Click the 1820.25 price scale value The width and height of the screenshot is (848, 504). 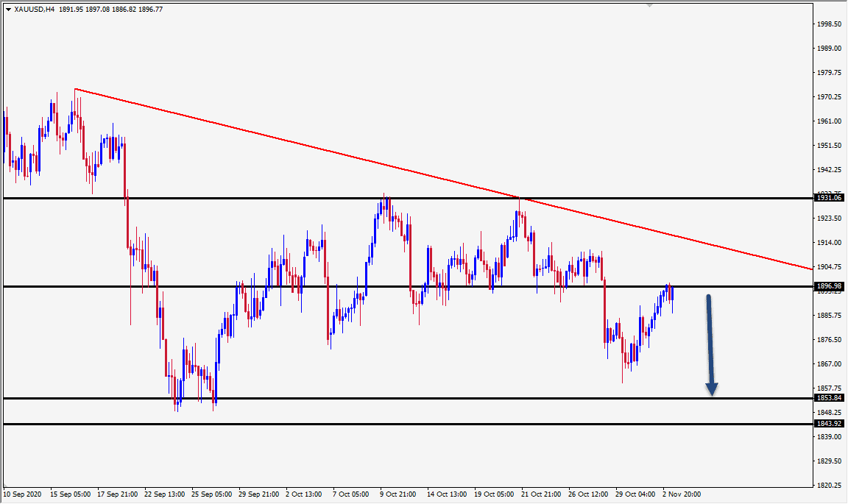point(830,485)
